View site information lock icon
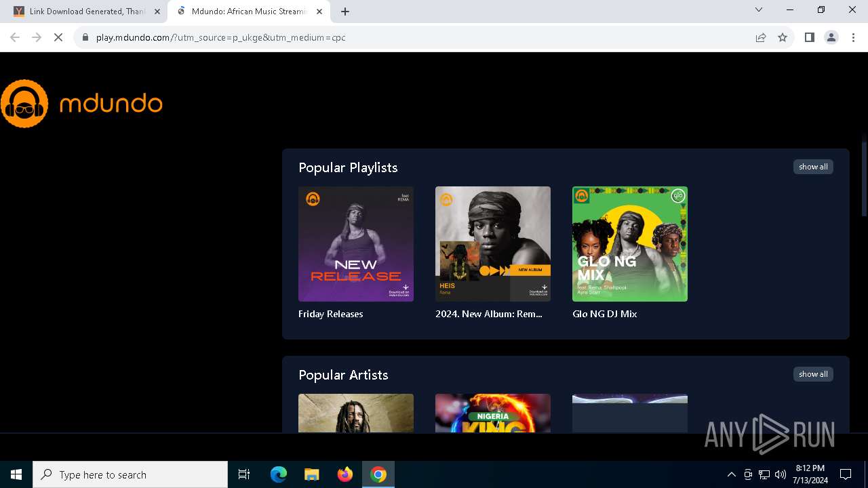The width and height of the screenshot is (868, 488). pyautogui.click(x=85, y=37)
